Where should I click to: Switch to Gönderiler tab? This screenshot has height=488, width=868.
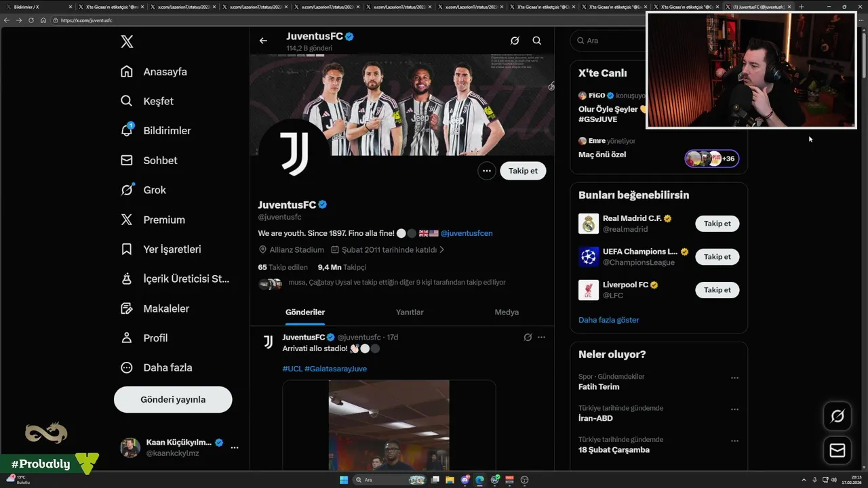(305, 312)
